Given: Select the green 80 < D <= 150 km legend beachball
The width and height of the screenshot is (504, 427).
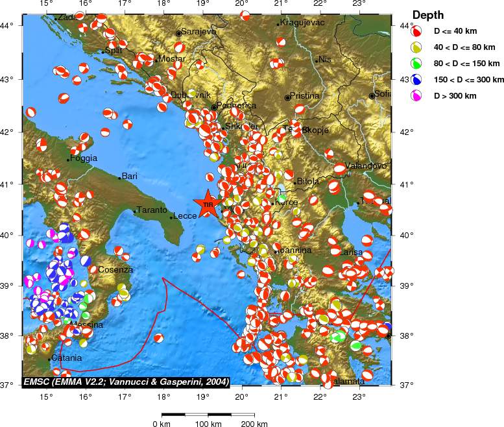Looking at the screenshot, I should coord(416,64).
